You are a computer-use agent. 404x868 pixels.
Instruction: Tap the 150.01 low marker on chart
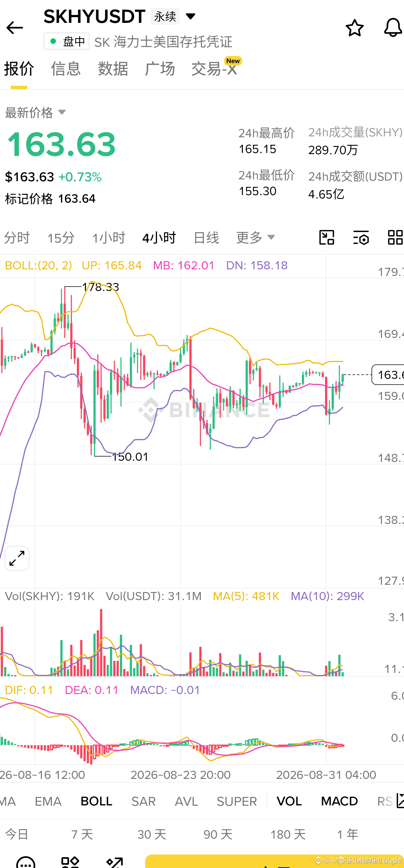[130, 457]
